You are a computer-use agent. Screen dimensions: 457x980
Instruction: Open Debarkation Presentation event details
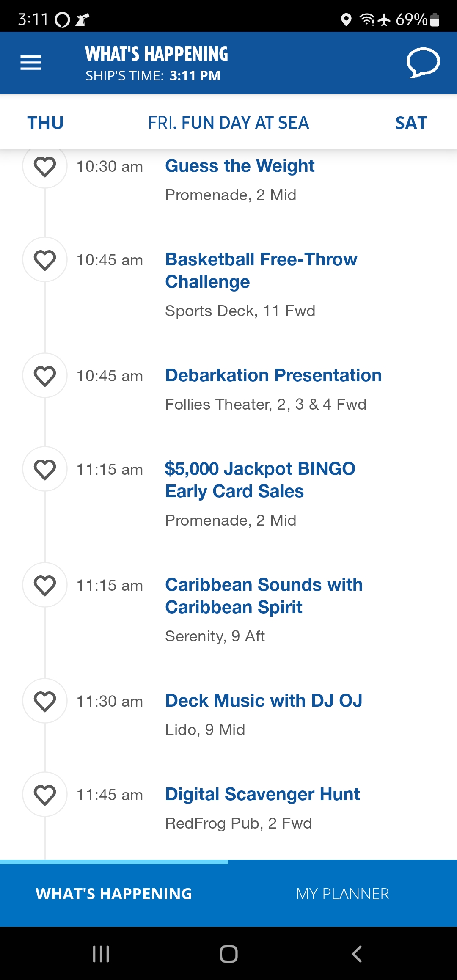click(273, 375)
